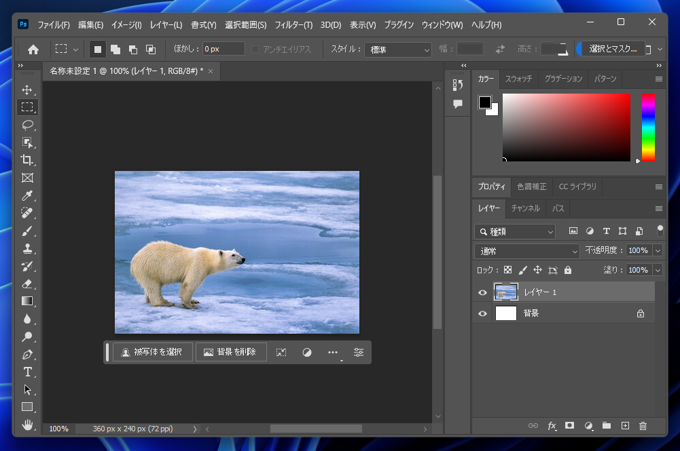The height and width of the screenshot is (451, 680).
Task: Select the Horizontal Type tool
Action: coord(28,371)
